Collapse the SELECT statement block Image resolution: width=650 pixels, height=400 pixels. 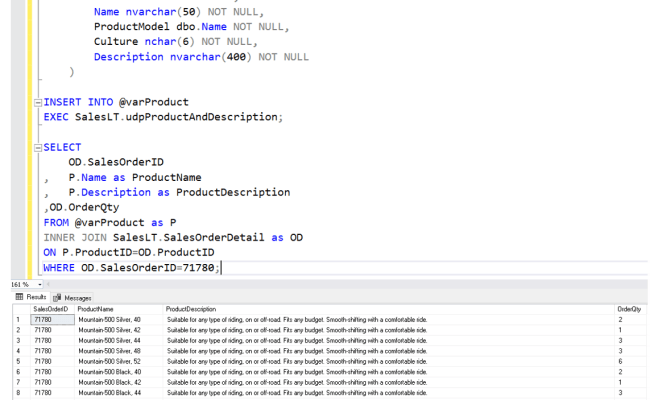(38, 148)
